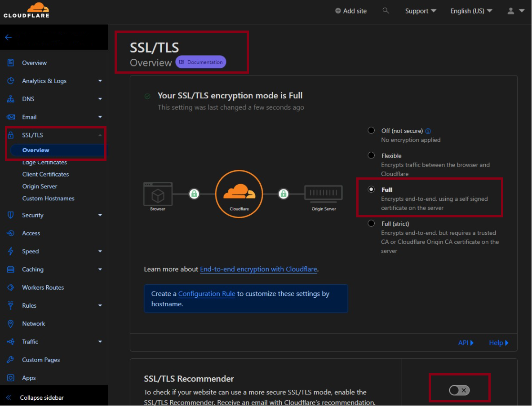Click the Cloudflare logo in header
The image size is (532, 406).
click(x=26, y=10)
